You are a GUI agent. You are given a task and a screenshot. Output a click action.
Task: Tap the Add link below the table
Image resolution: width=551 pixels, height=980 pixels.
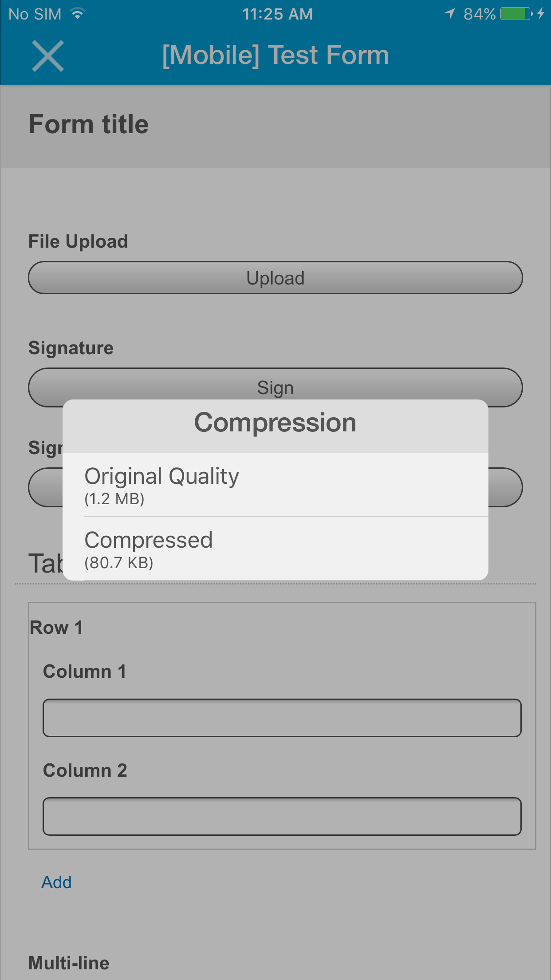coord(56,882)
